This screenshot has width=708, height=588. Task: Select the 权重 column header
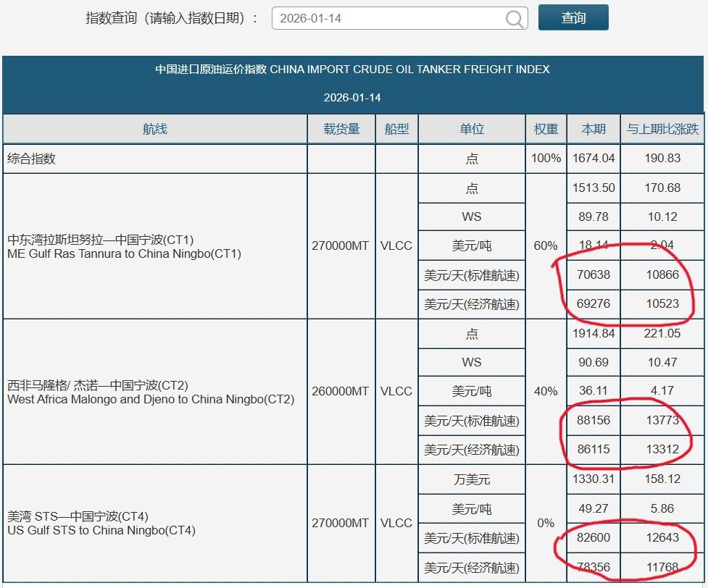(x=546, y=129)
